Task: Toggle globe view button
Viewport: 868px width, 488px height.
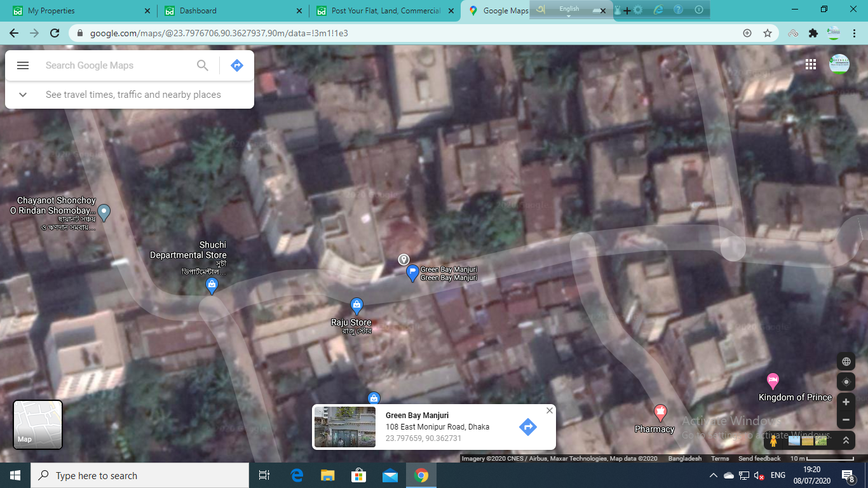Action: pos(846,362)
